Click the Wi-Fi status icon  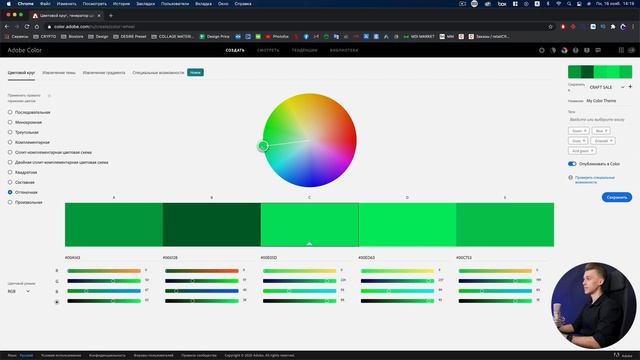click(558, 4)
